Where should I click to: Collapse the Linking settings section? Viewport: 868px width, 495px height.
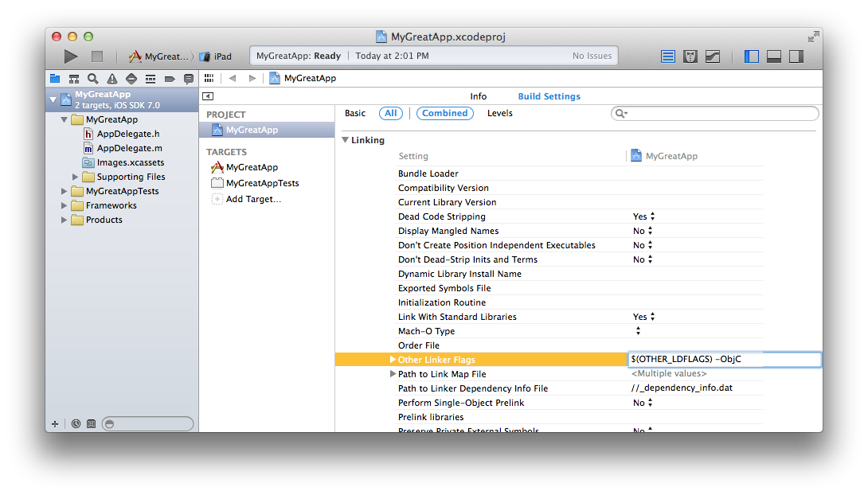pos(345,140)
